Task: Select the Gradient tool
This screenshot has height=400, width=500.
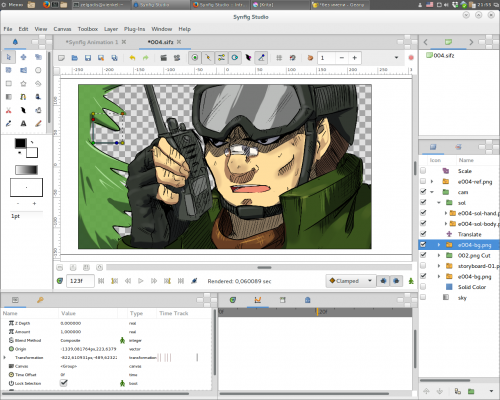Action: click(9, 97)
